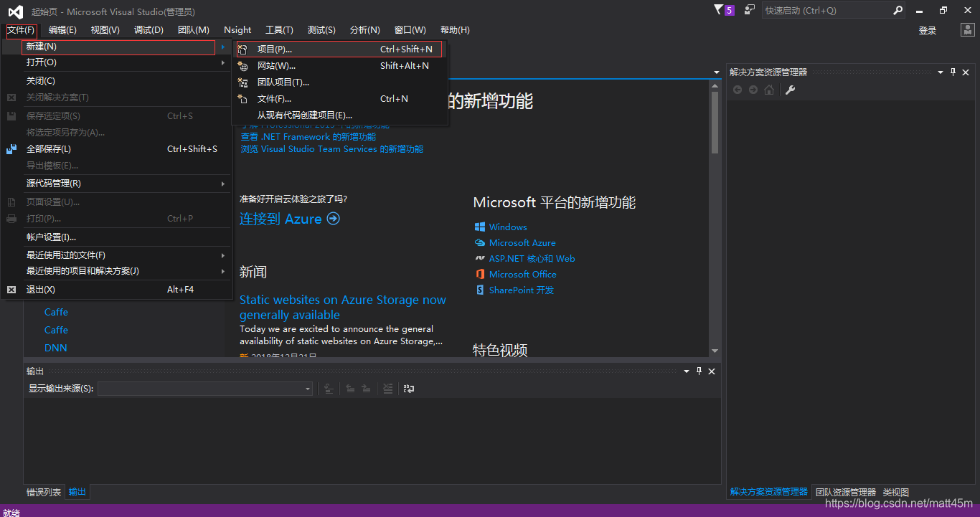
Task: Open the SharePoint development link
Action: click(522, 290)
